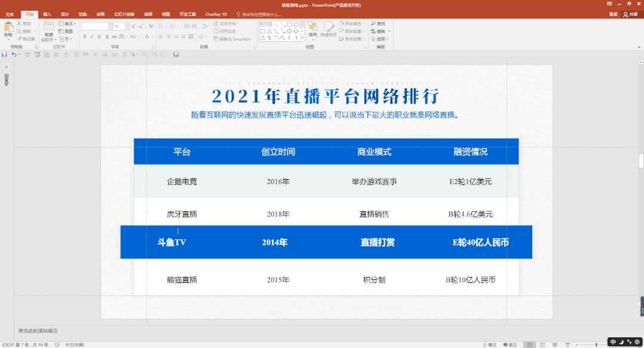Open the OneKey 10 tab
The width and height of the screenshot is (644, 348).
pyautogui.click(x=216, y=14)
